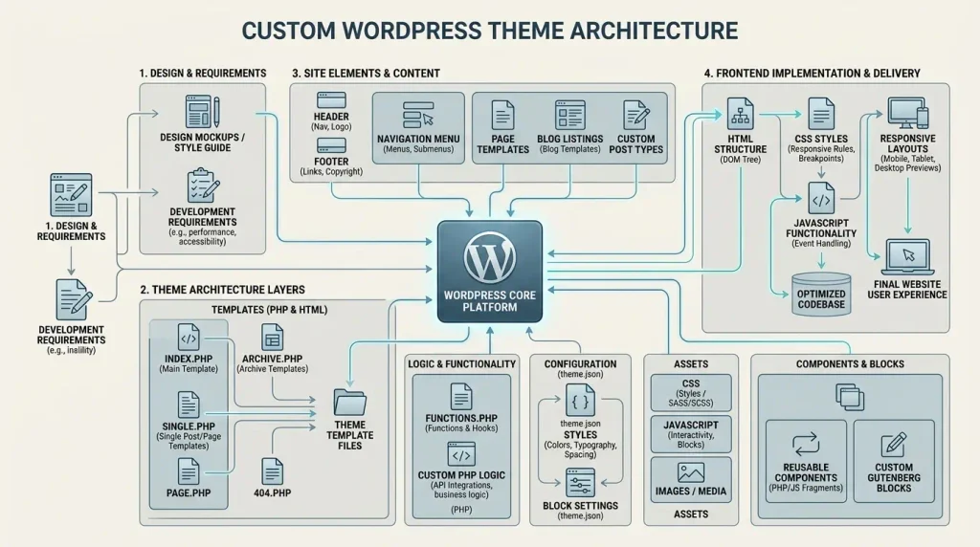Select the single.php file icon

(x=189, y=405)
